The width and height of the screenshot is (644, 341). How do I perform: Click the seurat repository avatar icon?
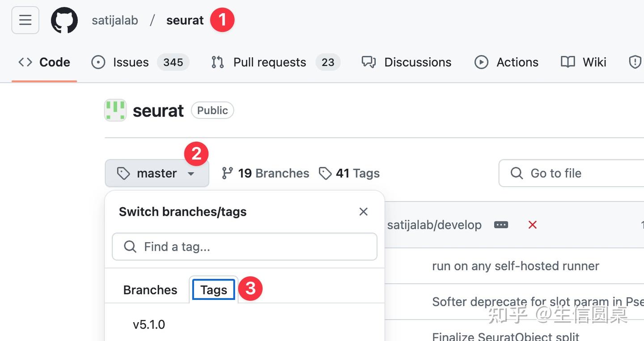pyautogui.click(x=115, y=111)
